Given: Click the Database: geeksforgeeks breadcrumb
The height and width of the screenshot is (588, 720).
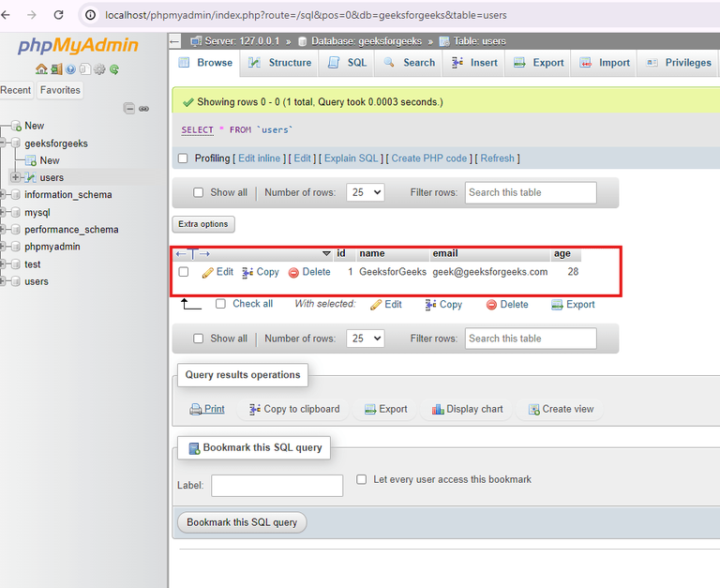Looking at the screenshot, I should pyautogui.click(x=366, y=41).
